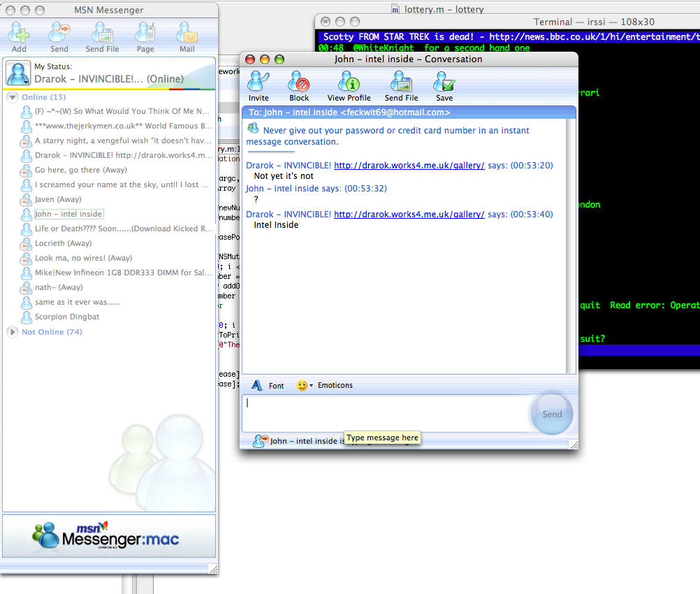Image resolution: width=700 pixels, height=594 pixels.
Task: Select the '***www.thejerkymen.co.uk**' contact
Action: point(123,126)
